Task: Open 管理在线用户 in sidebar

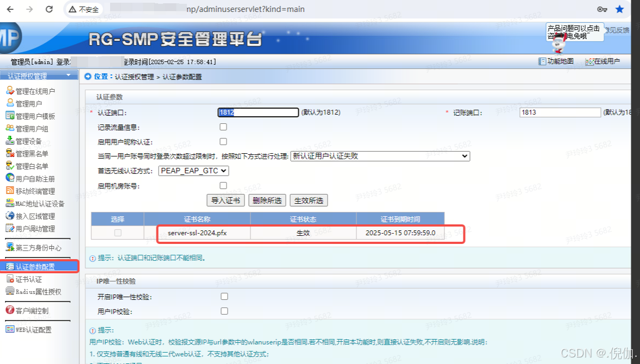Action: click(x=30, y=91)
